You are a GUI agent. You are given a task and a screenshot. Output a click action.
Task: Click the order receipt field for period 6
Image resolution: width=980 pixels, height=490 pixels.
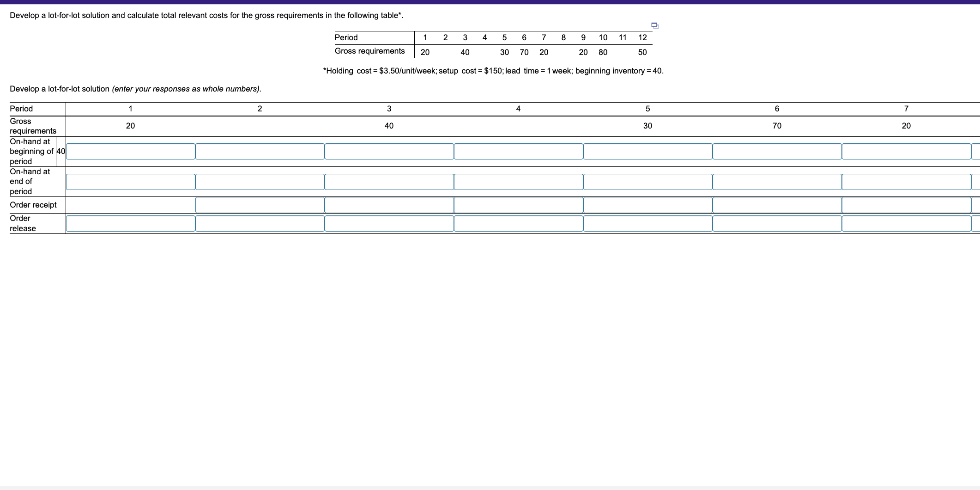click(777, 204)
